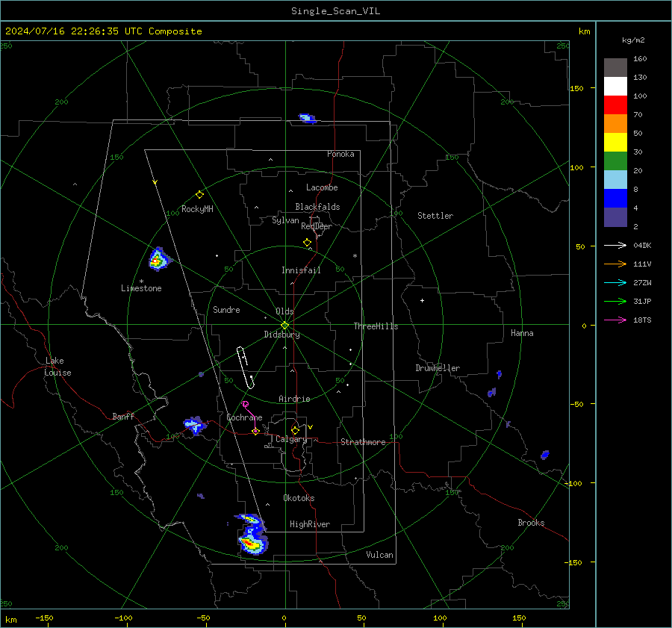The width and height of the screenshot is (672, 628).
Task: Click the 111V legend label
Action: coord(642,264)
